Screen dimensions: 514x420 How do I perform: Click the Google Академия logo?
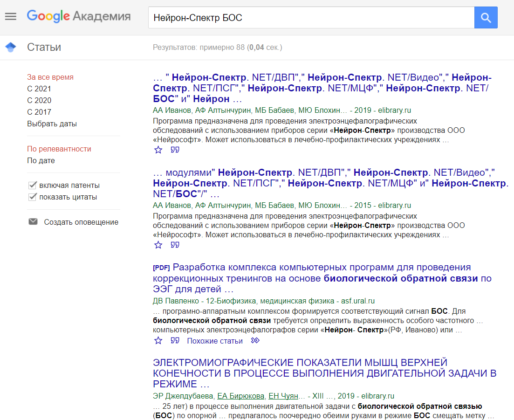coord(79,16)
